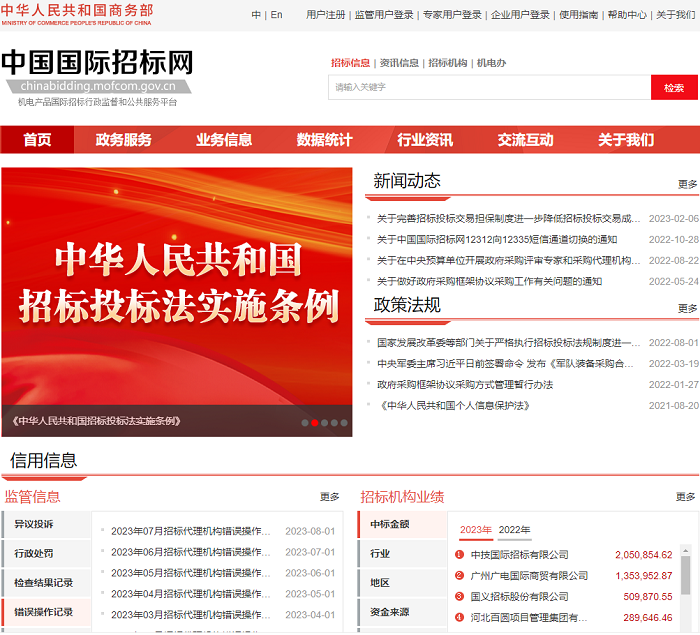Go to 首页 in main navigation
Viewport: 700px width, 635px height.
pos(37,140)
